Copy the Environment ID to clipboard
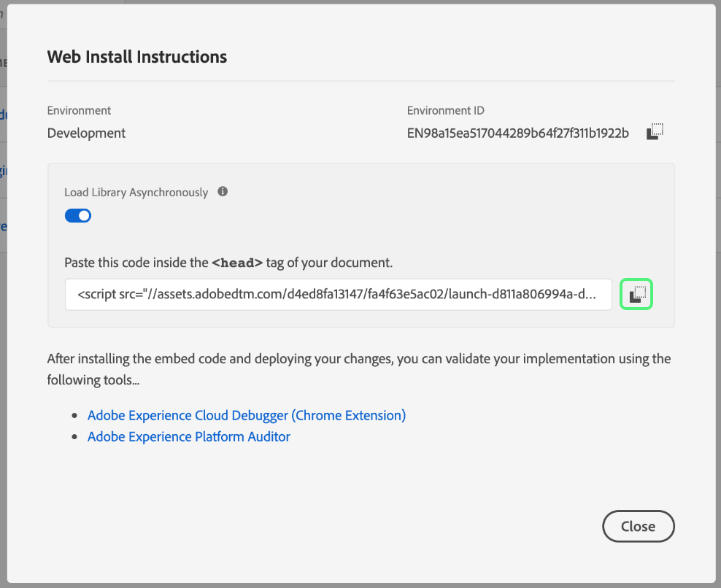Viewport: 721px width, 588px height. tap(655, 132)
